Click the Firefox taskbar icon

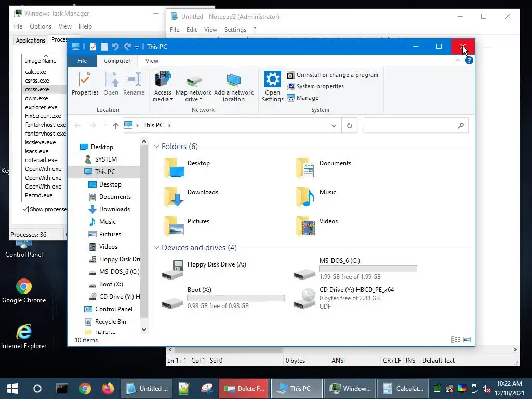[x=108, y=389]
